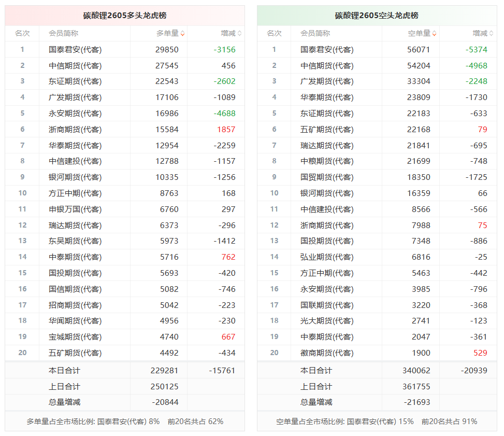Select 申银万国(代客) row name

pos(75,209)
